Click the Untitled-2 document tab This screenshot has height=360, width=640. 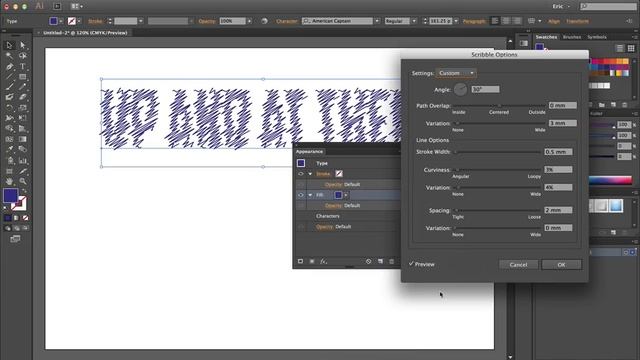85,33
